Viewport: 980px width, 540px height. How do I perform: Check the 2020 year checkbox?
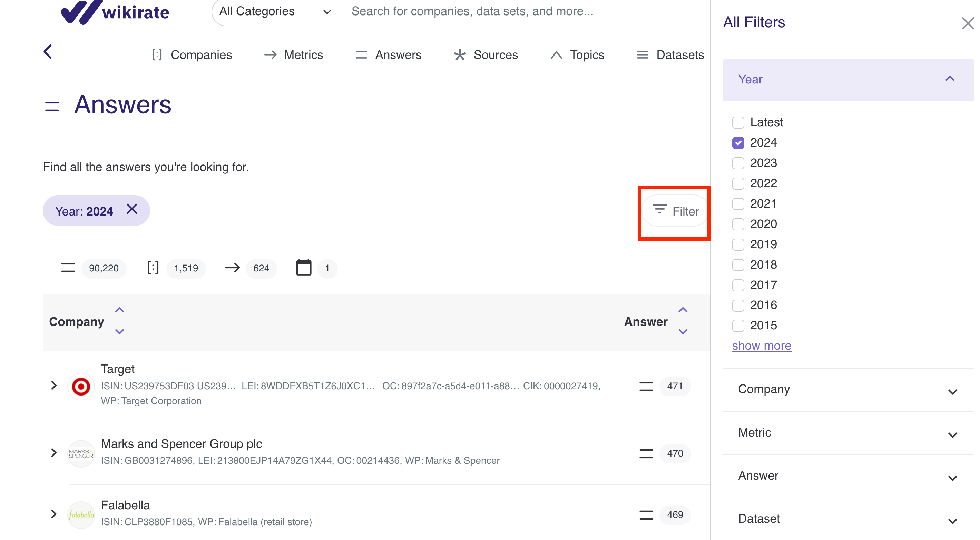pos(738,224)
